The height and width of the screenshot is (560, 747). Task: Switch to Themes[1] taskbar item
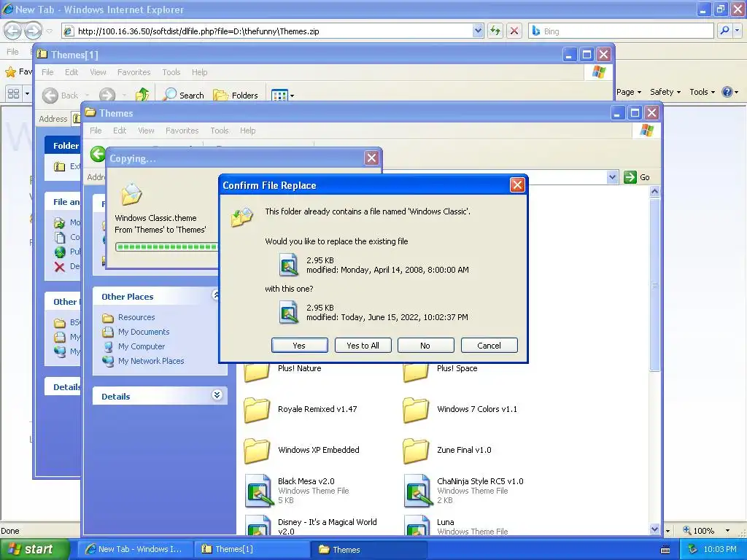252,549
